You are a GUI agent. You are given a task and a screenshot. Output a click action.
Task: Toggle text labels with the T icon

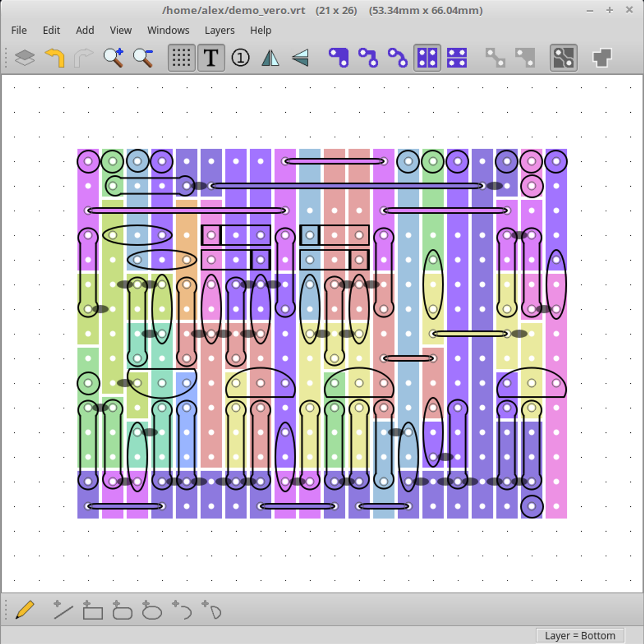pos(211,58)
